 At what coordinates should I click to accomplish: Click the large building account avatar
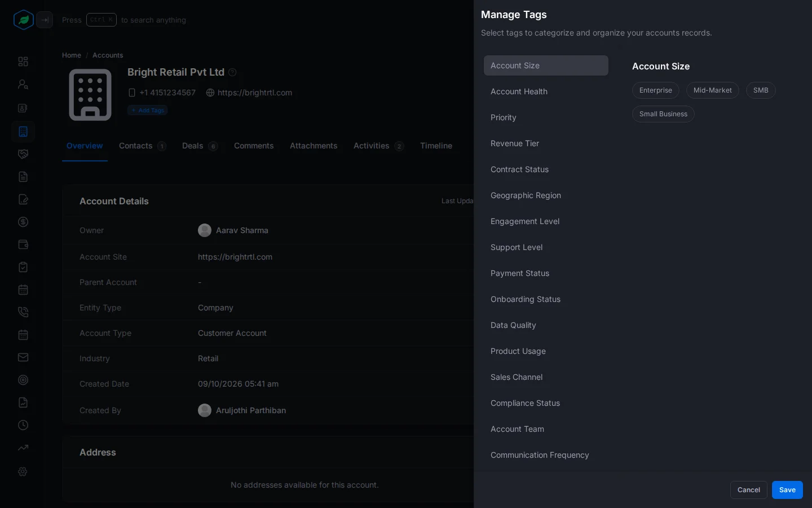coord(90,95)
